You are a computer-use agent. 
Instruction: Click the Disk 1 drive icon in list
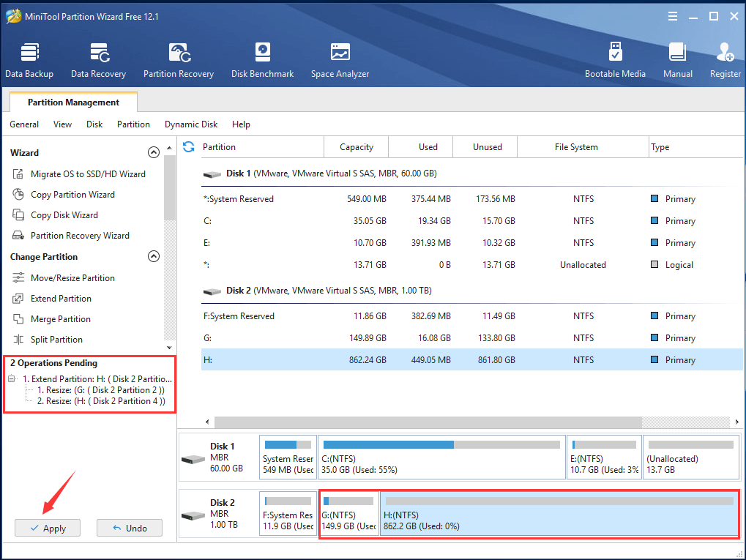tap(212, 174)
